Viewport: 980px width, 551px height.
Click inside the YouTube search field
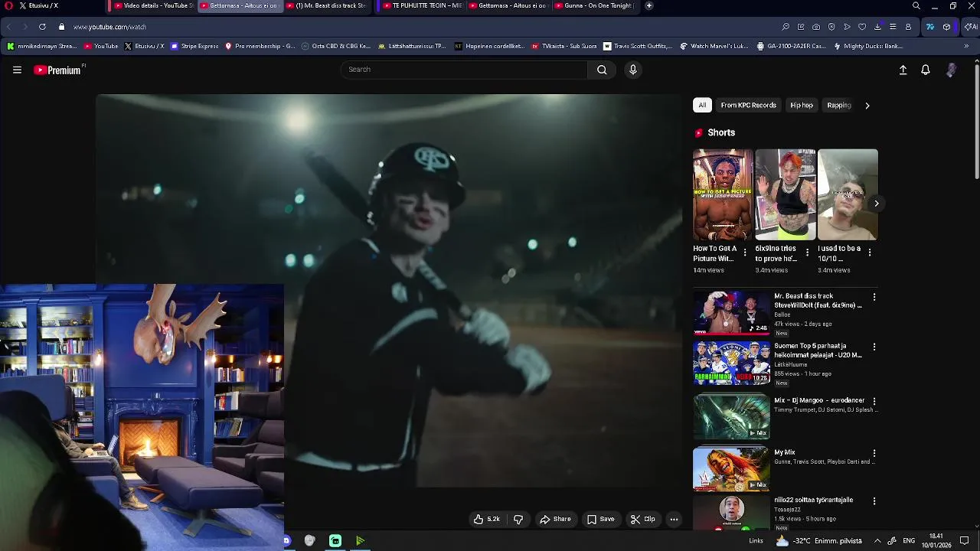point(464,70)
